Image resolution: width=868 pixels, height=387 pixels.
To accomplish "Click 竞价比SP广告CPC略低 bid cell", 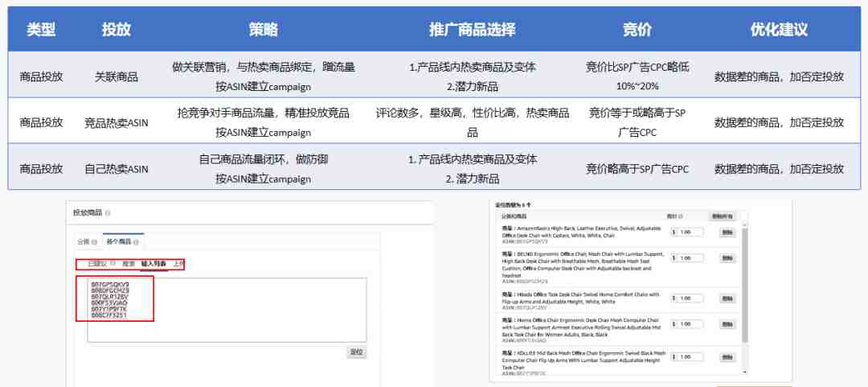I will 637,76.
